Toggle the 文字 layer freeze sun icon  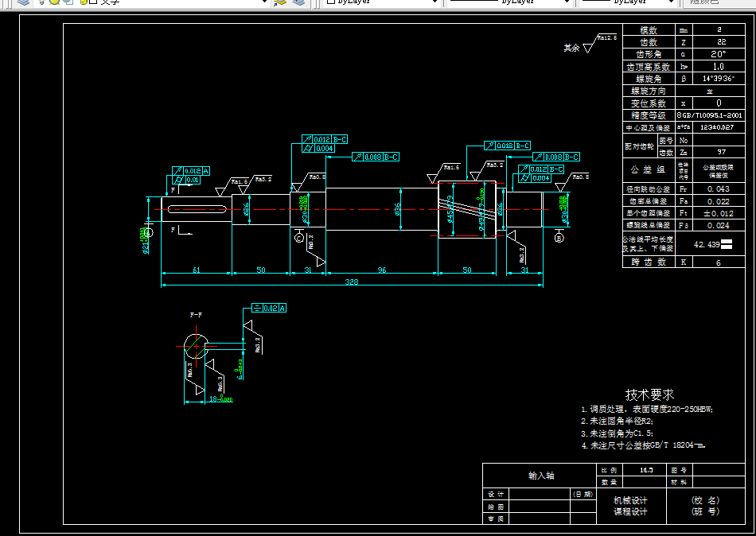[54, 2]
